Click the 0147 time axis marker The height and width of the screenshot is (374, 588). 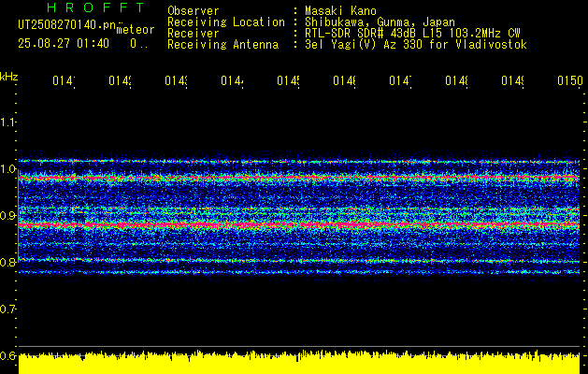click(400, 80)
